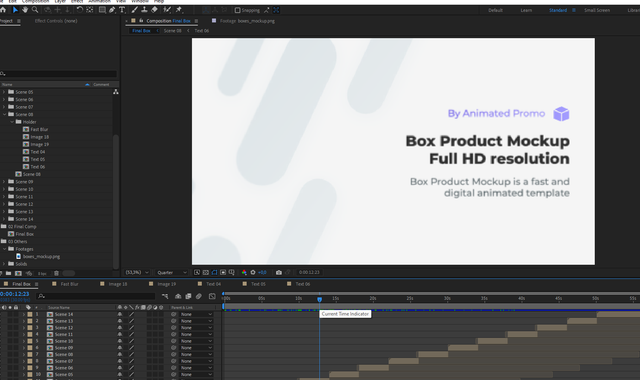Toggle the transparency grid below the viewer
Viewport: 640px width, 380px height.
(206, 272)
